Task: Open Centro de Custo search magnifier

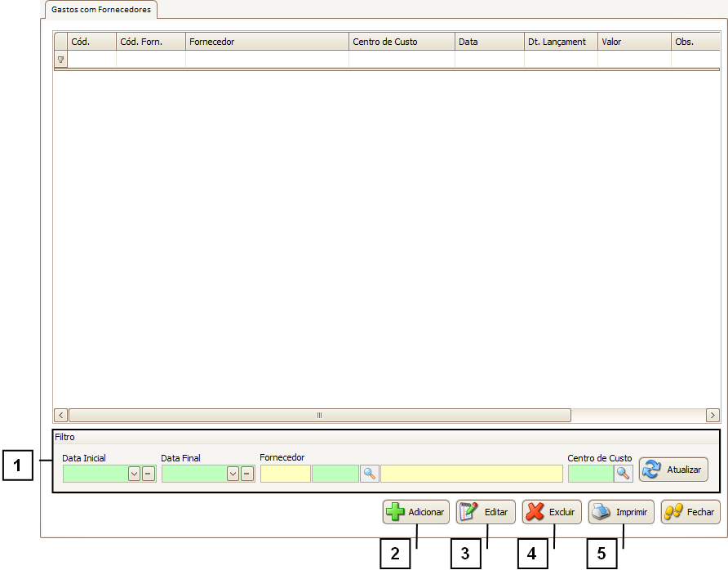Action: (623, 473)
